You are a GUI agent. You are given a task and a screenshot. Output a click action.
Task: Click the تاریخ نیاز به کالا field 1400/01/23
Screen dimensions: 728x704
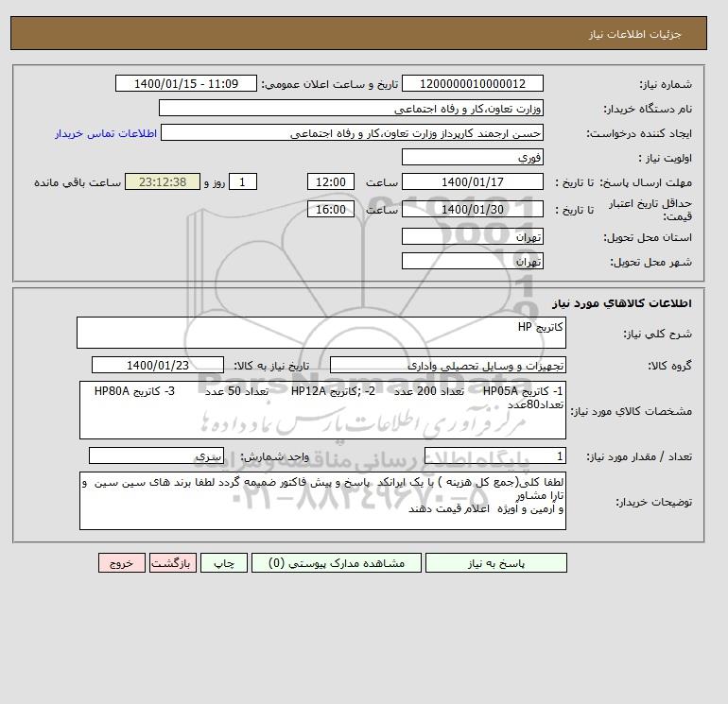coord(158,365)
